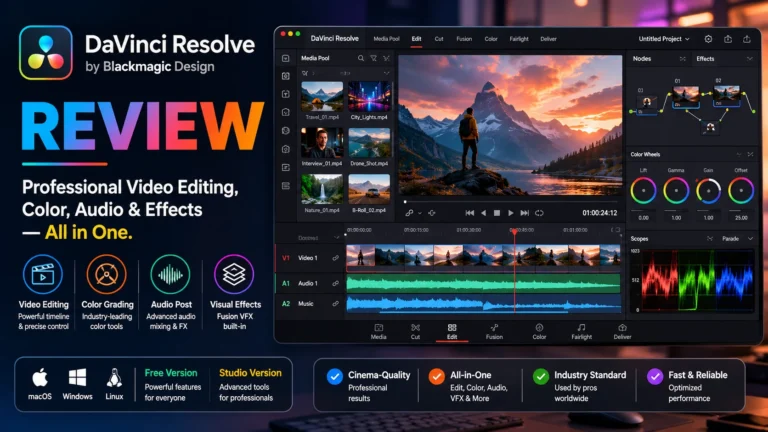This screenshot has height=432, width=768.
Task: Open the Media page from the bottom bar
Action: click(378, 332)
